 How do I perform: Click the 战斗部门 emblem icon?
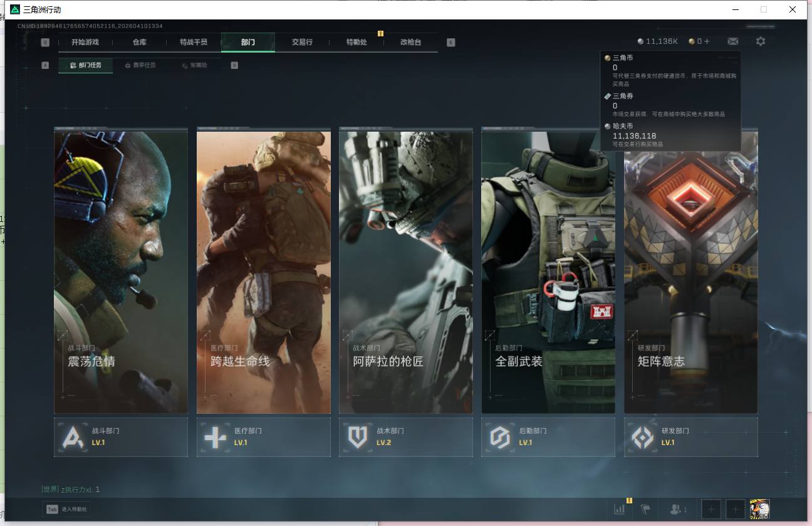73,437
